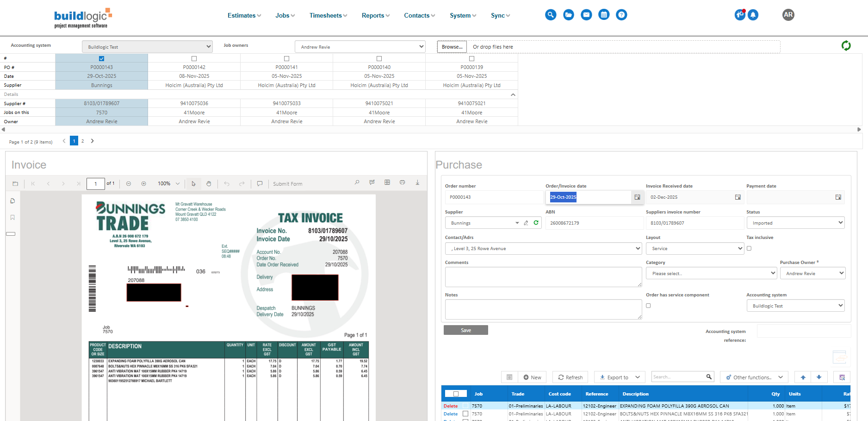Viewport: 868px width, 421px height.
Task: Open the Status dropdown showing Imported
Action: (x=796, y=223)
